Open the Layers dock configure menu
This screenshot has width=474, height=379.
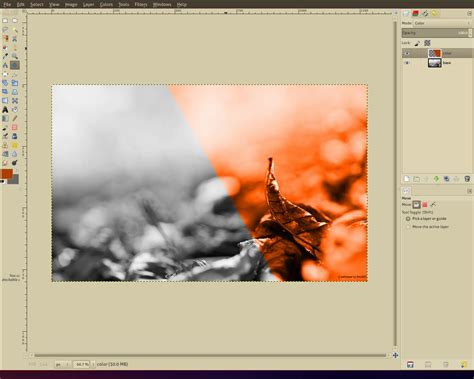469,13
